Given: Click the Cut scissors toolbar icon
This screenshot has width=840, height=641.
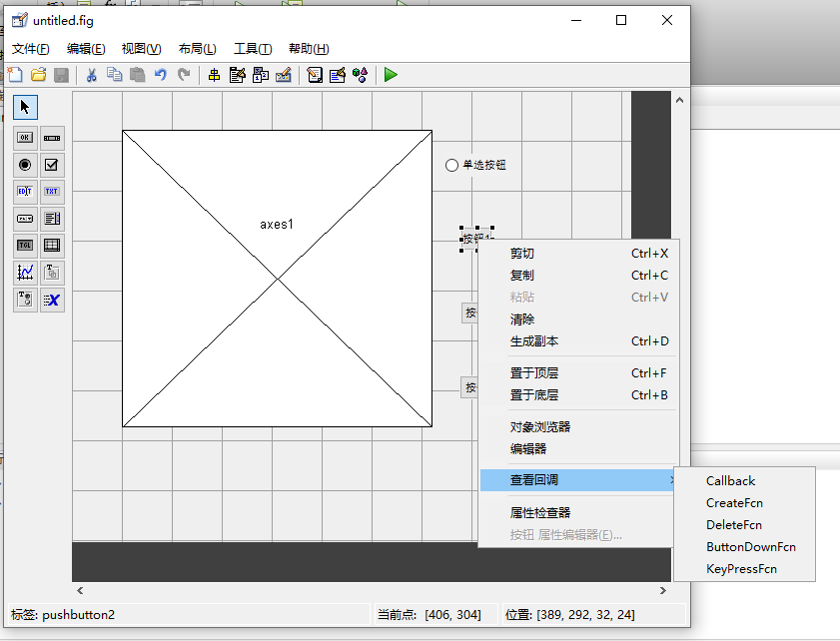Looking at the screenshot, I should click(x=92, y=75).
